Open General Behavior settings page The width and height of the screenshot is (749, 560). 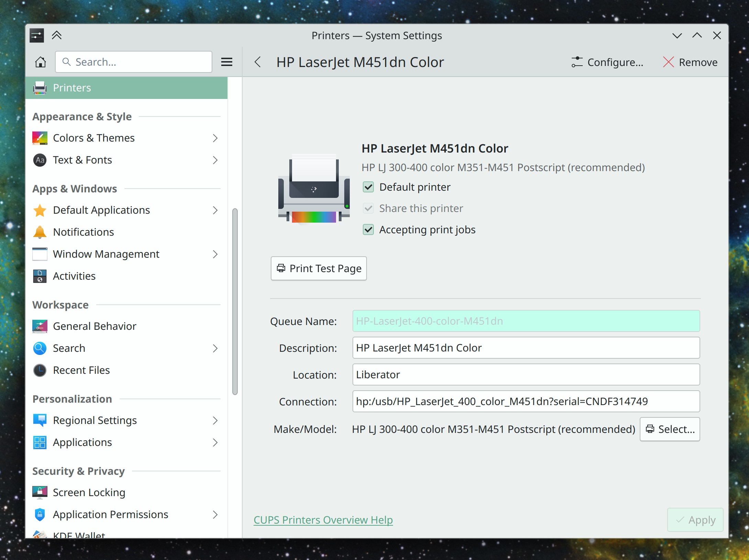pos(94,326)
